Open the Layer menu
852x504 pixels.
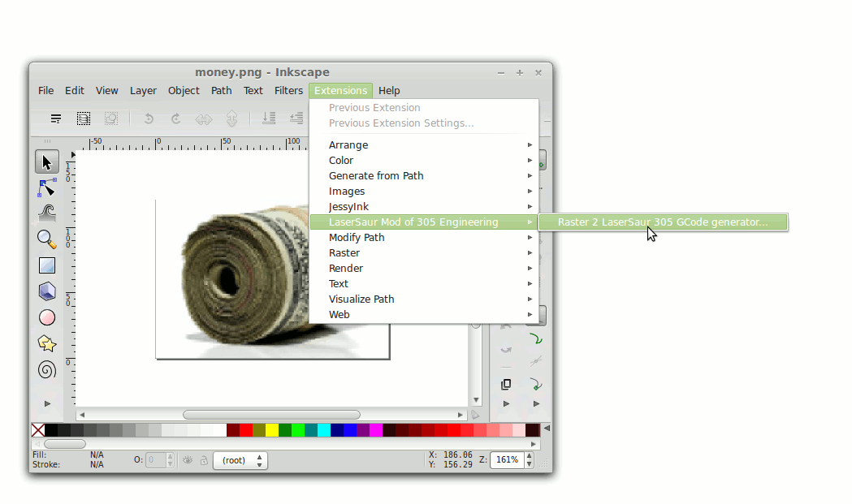pyautogui.click(x=143, y=91)
